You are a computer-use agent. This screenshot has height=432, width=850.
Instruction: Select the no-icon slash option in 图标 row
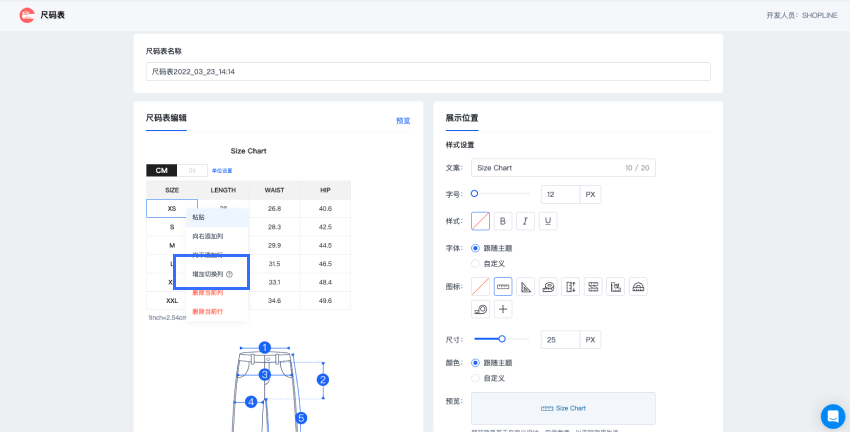tap(480, 287)
